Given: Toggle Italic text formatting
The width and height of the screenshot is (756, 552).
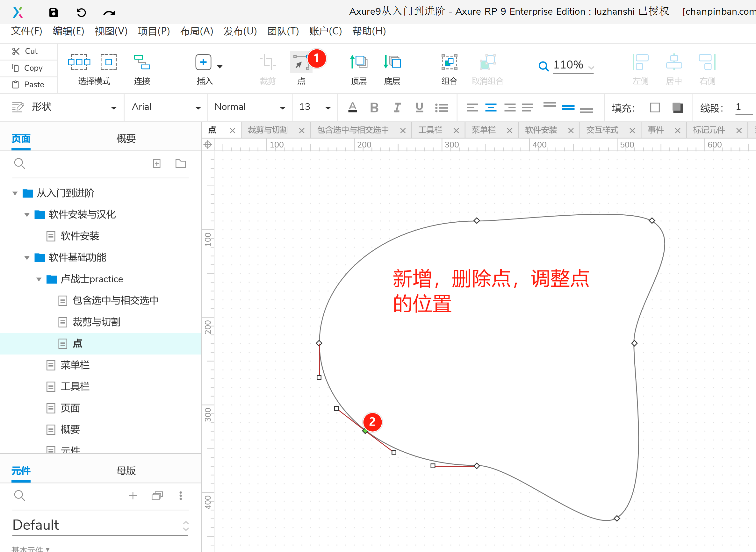Looking at the screenshot, I should point(397,108).
